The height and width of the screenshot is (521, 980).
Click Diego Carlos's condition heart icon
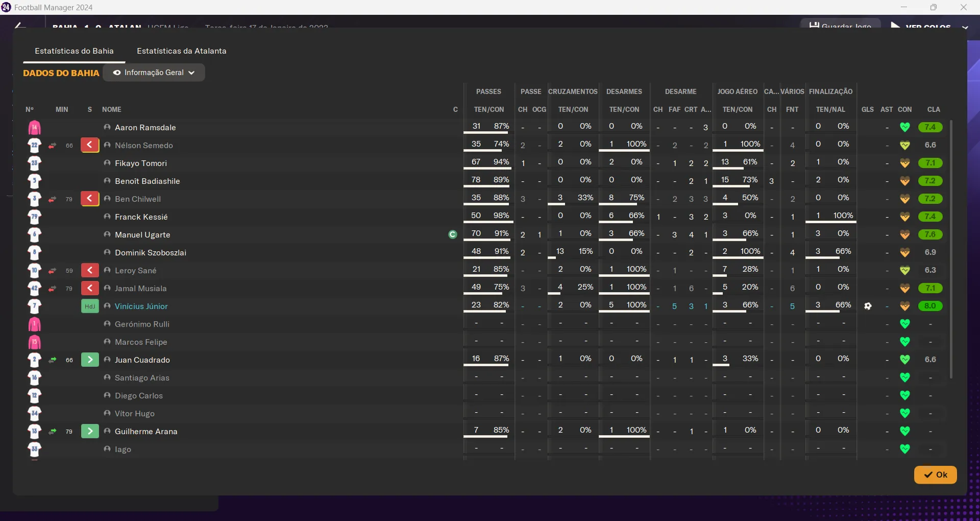click(x=905, y=395)
